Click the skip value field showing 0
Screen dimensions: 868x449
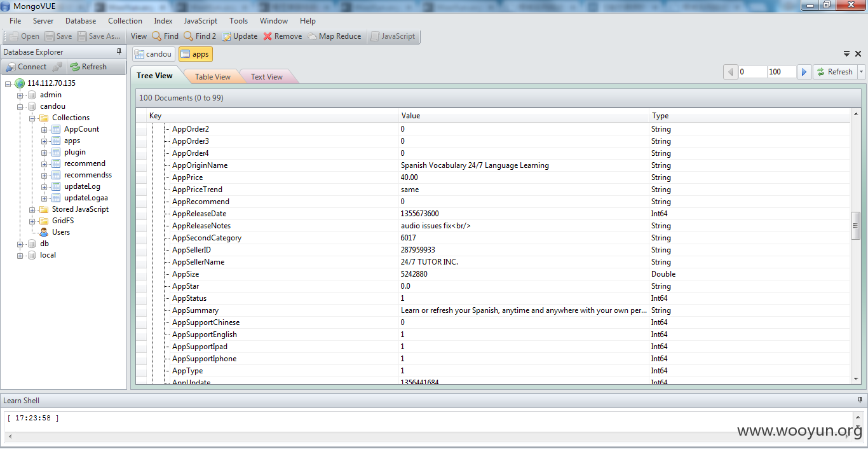coord(752,72)
